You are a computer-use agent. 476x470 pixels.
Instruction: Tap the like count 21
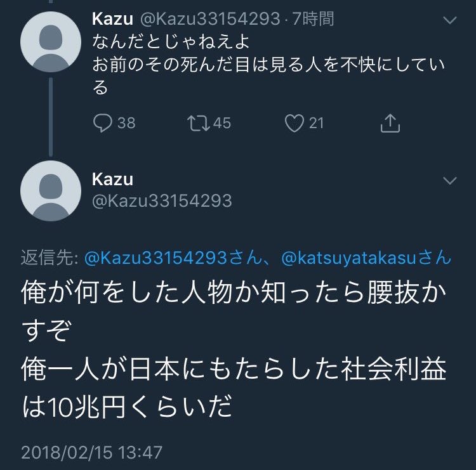point(316,122)
